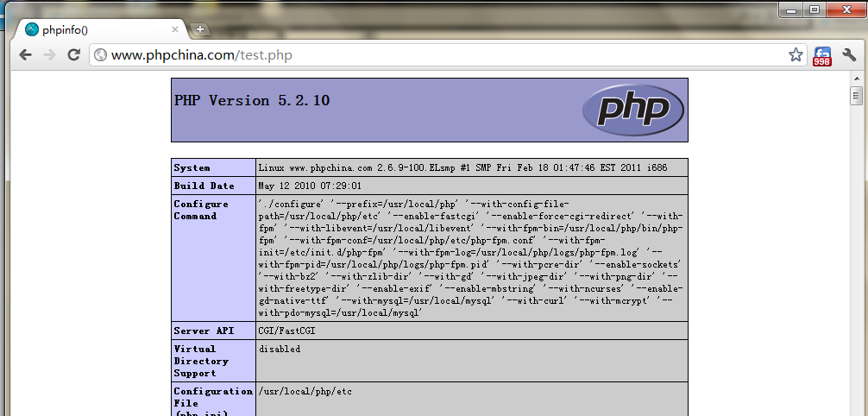Click the page scrollbar up arrow
The width and height of the screenshot is (868, 416).
coord(857,79)
